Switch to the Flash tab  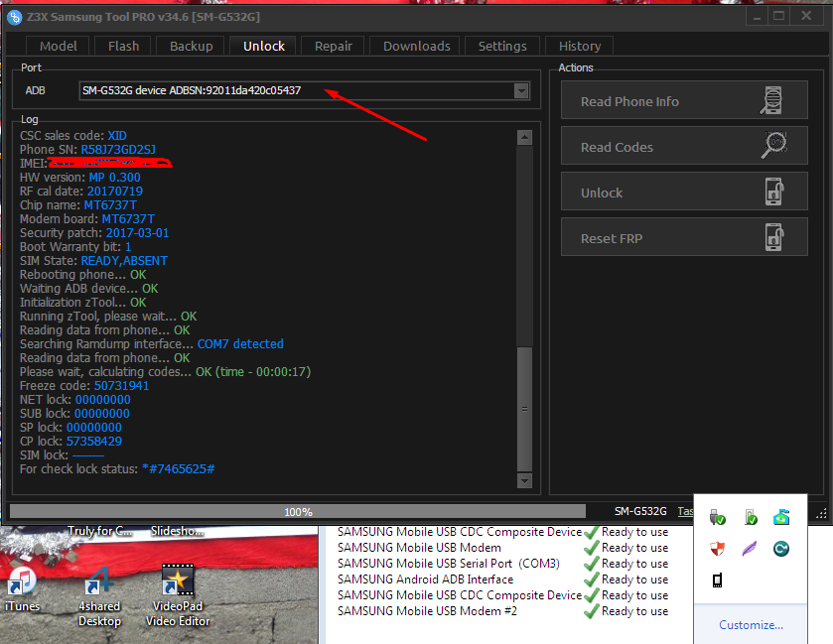pos(123,47)
